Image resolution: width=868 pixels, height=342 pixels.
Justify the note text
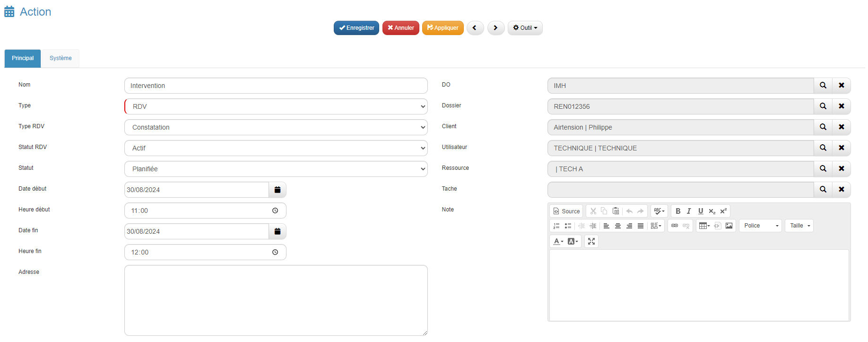[641, 226]
